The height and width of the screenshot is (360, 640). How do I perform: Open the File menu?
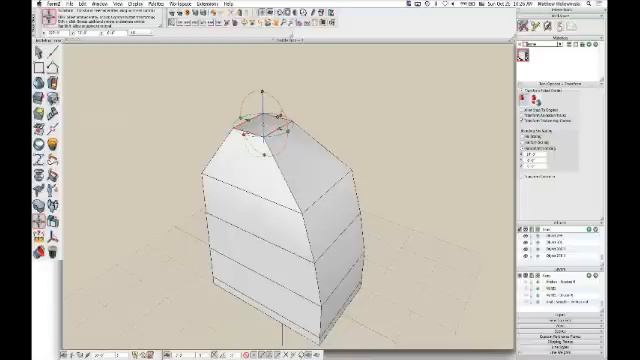tap(70, 4)
